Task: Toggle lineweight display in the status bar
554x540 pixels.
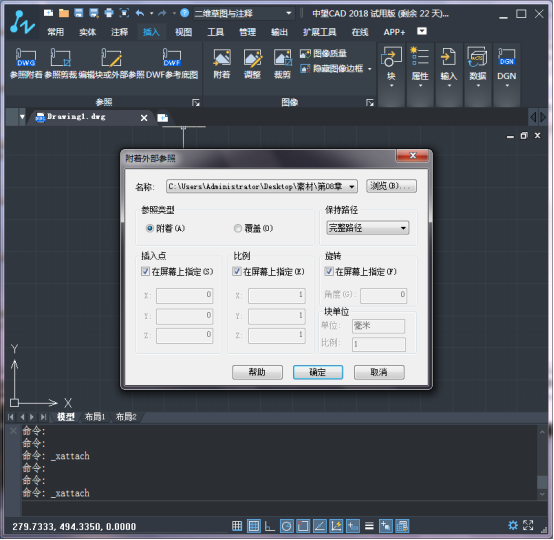Action: [x=369, y=526]
